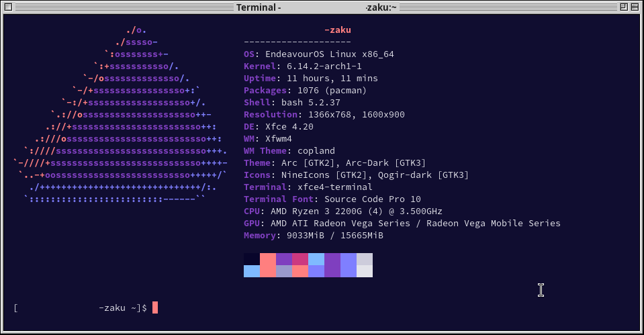Click the shade (roll-up) button in the title bar

pyautogui.click(x=635, y=7)
